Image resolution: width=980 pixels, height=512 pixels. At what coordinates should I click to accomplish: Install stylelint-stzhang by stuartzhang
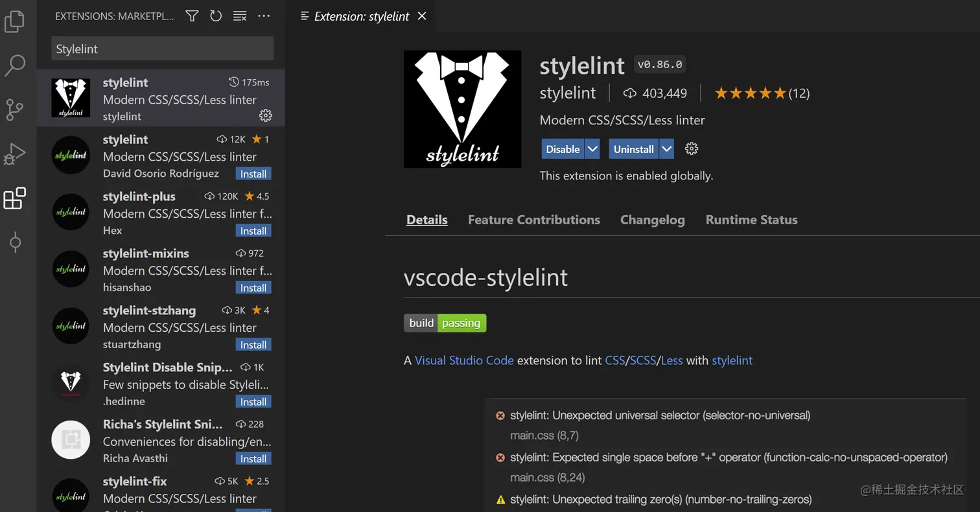(x=253, y=345)
